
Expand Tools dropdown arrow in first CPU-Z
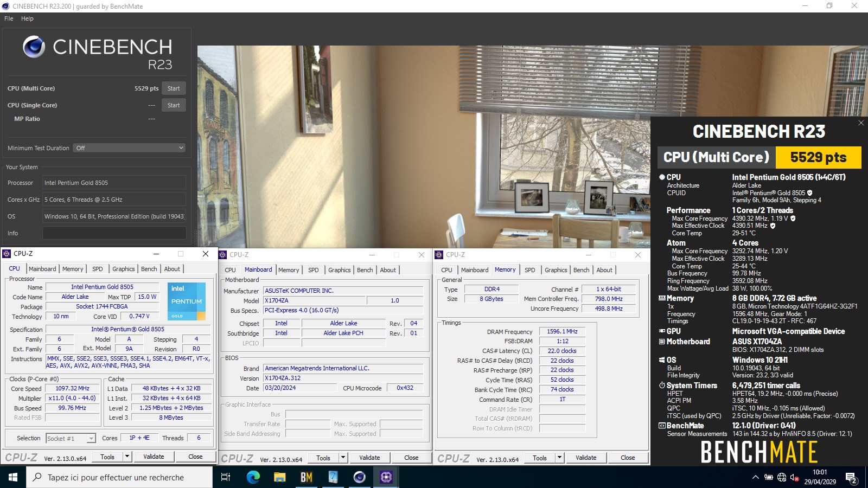click(x=127, y=457)
